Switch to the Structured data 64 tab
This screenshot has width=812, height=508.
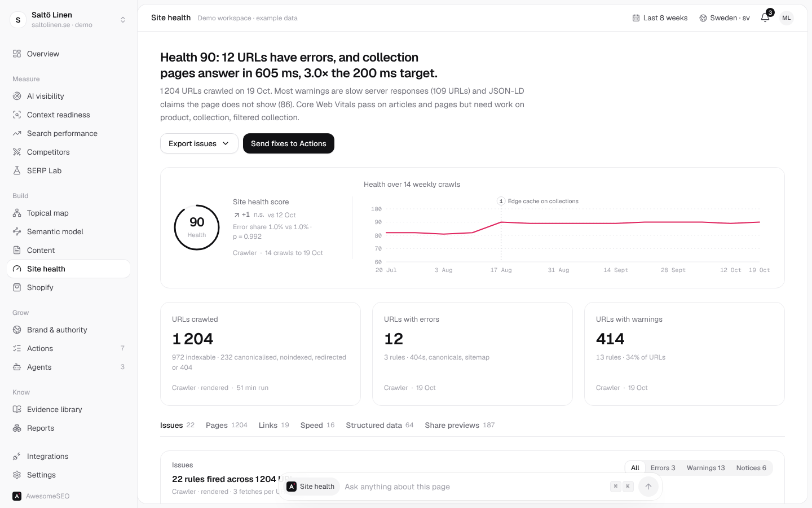[x=379, y=425]
